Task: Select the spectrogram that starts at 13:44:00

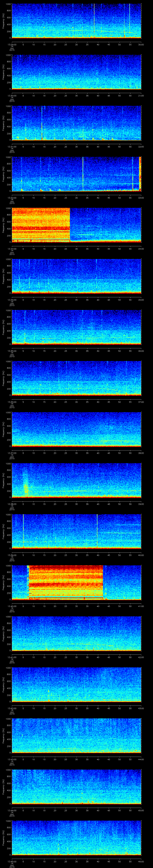Action: [x=76, y=786]
